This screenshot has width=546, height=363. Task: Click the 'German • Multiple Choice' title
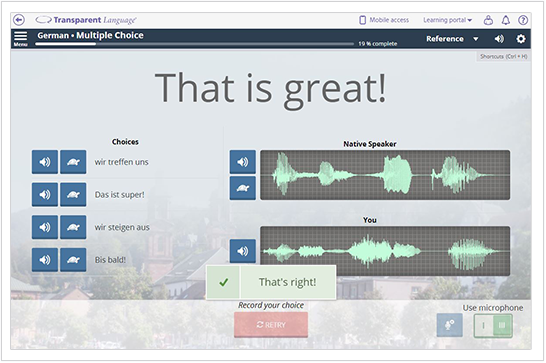(x=91, y=36)
